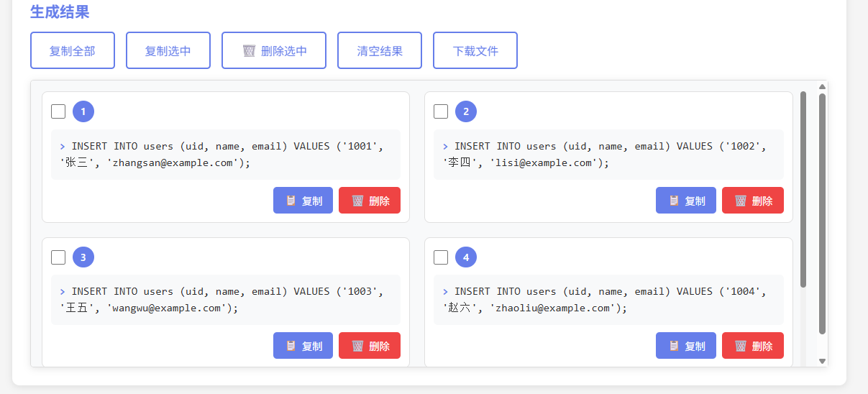The image size is (868, 394).
Task: Click 下载文件 to download results
Action: click(475, 51)
